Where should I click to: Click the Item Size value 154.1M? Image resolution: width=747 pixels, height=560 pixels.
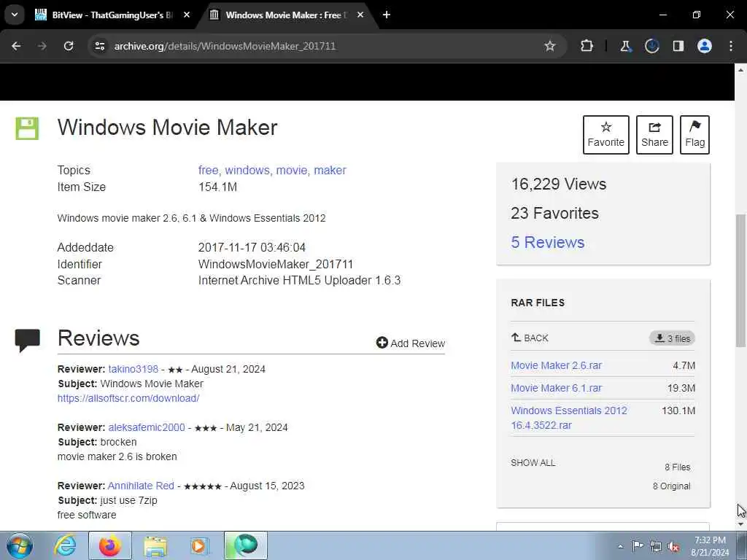(217, 187)
